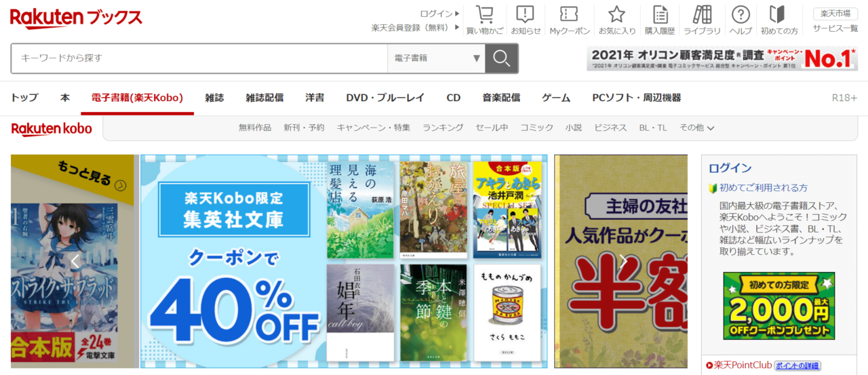Open キャンペーン・特集 in Kobo menu
This screenshot has width=868, height=375.
click(x=374, y=127)
